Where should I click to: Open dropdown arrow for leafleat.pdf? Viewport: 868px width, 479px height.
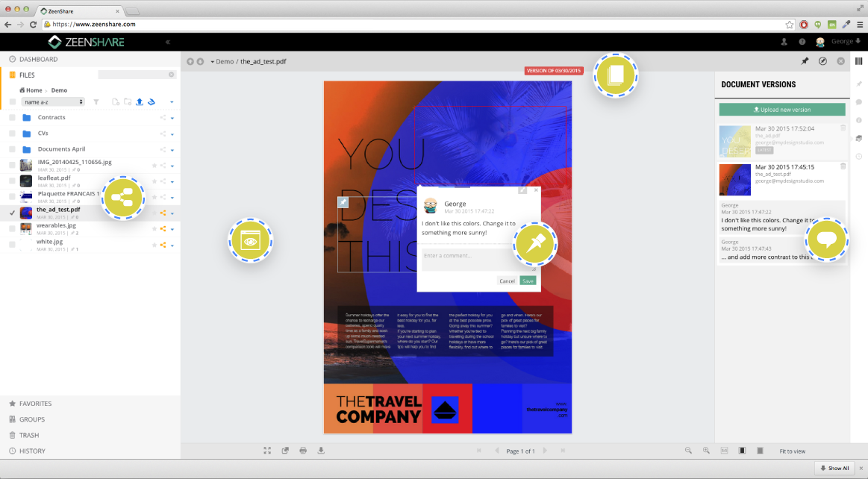[x=172, y=181]
